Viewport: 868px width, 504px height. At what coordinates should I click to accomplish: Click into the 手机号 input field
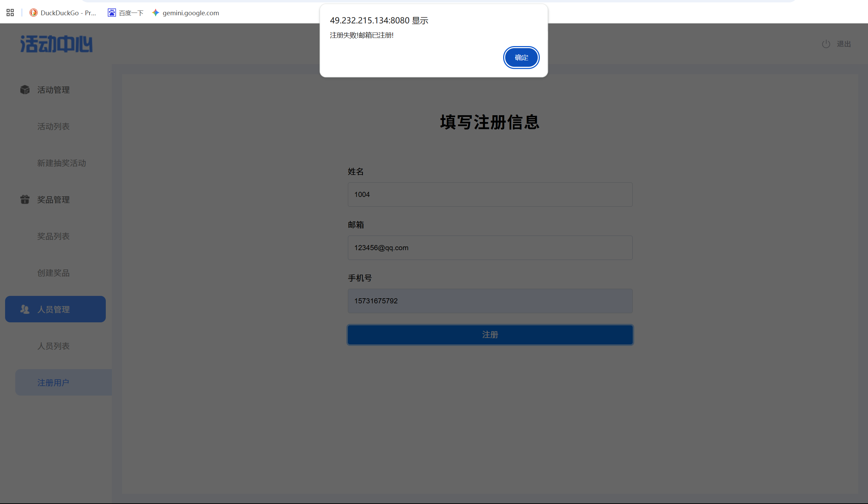(490, 301)
